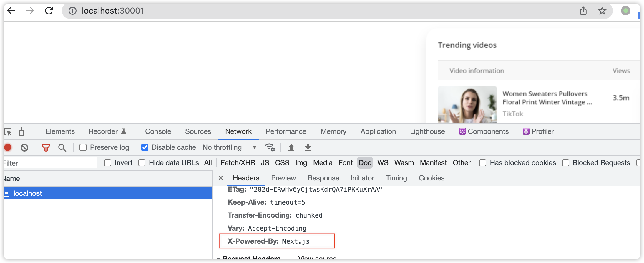Toggle the network filter funnel icon
The image size is (644, 263).
point(46,148)
